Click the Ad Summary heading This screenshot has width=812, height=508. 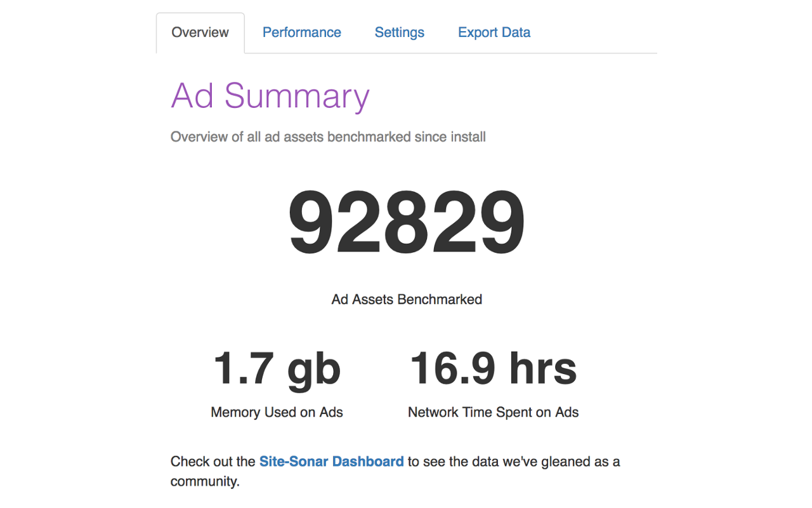(270, 96)
